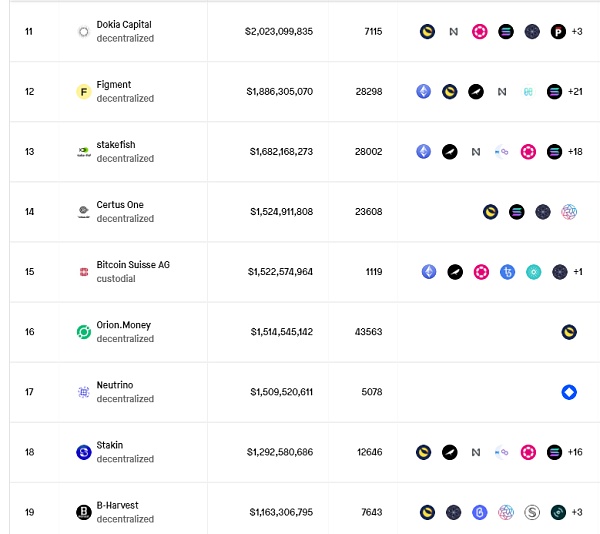This screenshot has height=534, width=600.
Task: Click the Figment yellow F logo
Action: pyautogui.click(x=84, y=92)
